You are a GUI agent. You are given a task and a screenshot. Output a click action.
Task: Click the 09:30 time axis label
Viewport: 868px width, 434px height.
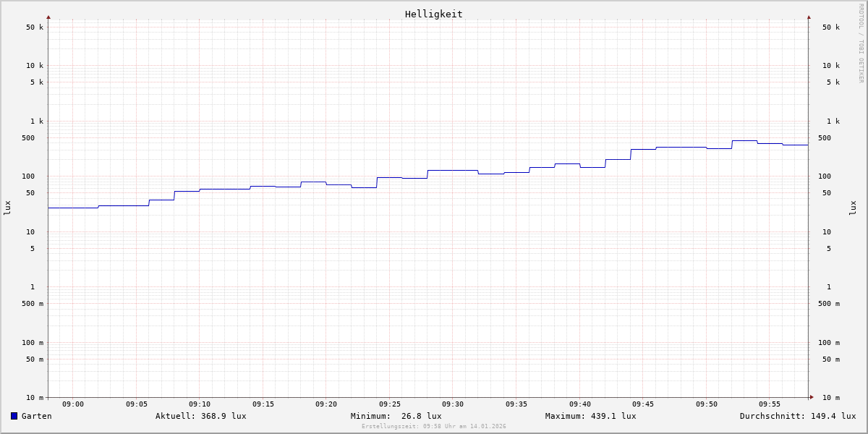pos(453,404)
